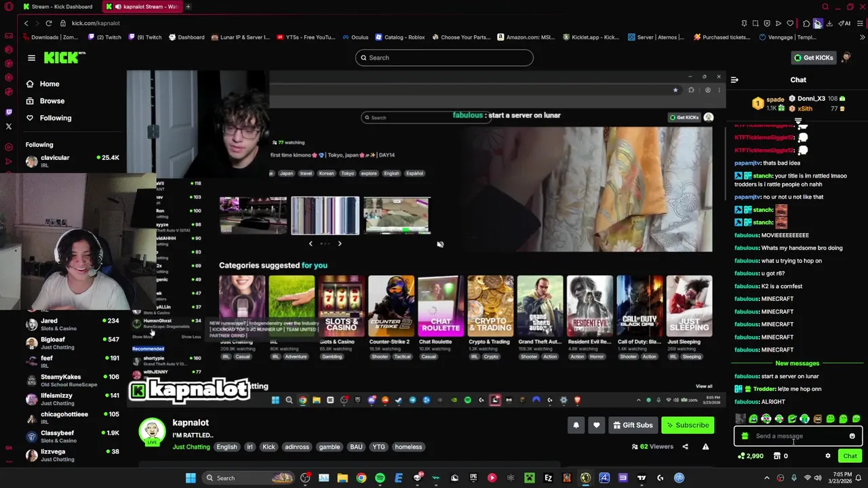Open the Just Chatting category link
Screen dimensions: 868x488
point(191,447)
